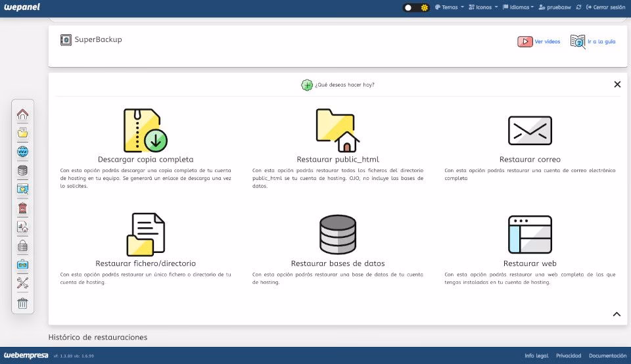Click the Histórico de restauraciones heading
This screenshot has width=631, height=364.
coord(98,337)
